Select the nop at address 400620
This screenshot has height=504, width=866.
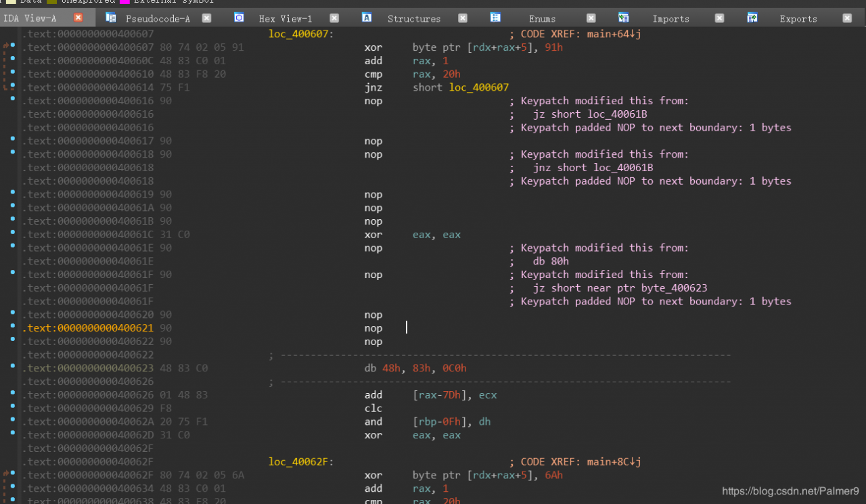(x=373, y=315)
